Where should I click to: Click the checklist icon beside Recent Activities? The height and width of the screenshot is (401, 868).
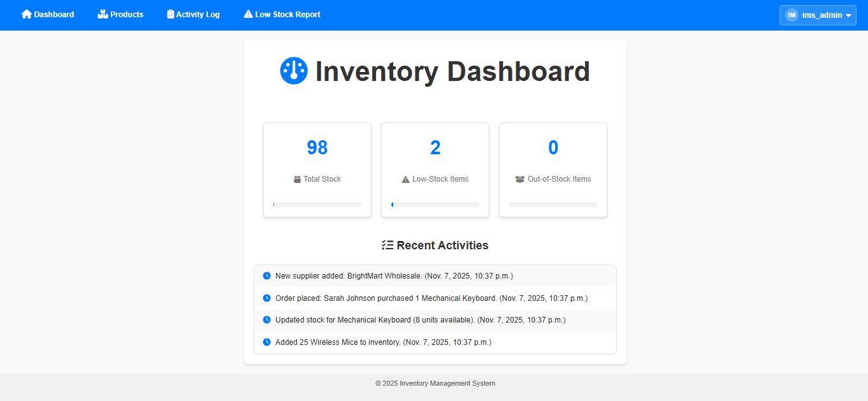pos(387,245)
